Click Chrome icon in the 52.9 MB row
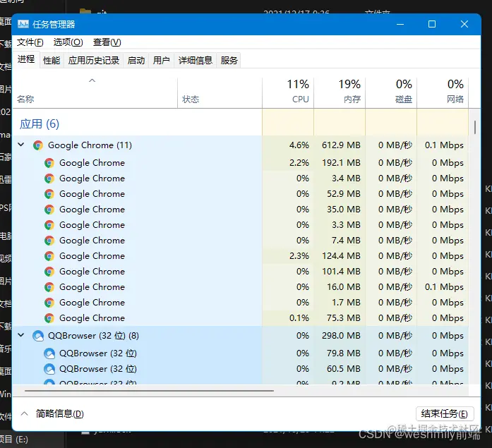Viewport: 492px width, 448px height. tap(49, 194)
